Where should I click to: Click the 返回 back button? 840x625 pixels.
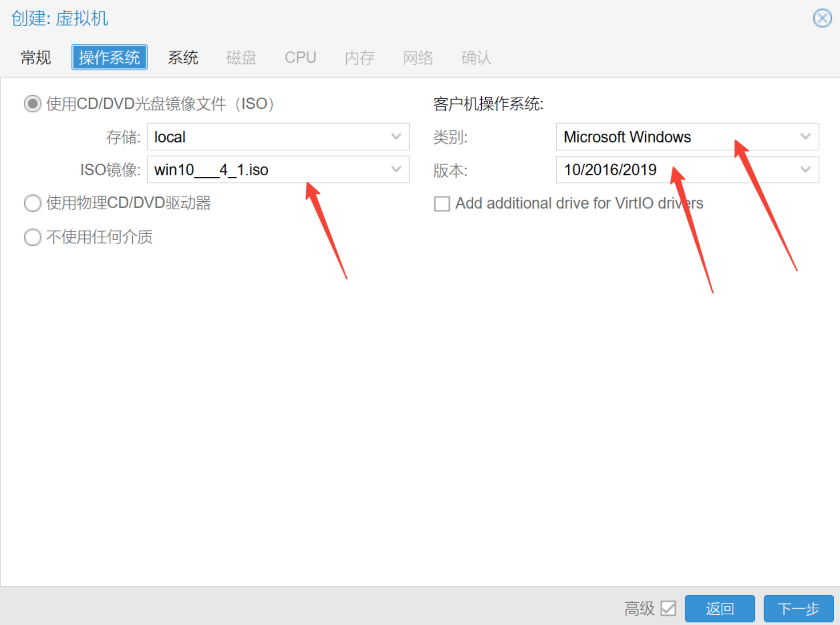click(719, 608)
